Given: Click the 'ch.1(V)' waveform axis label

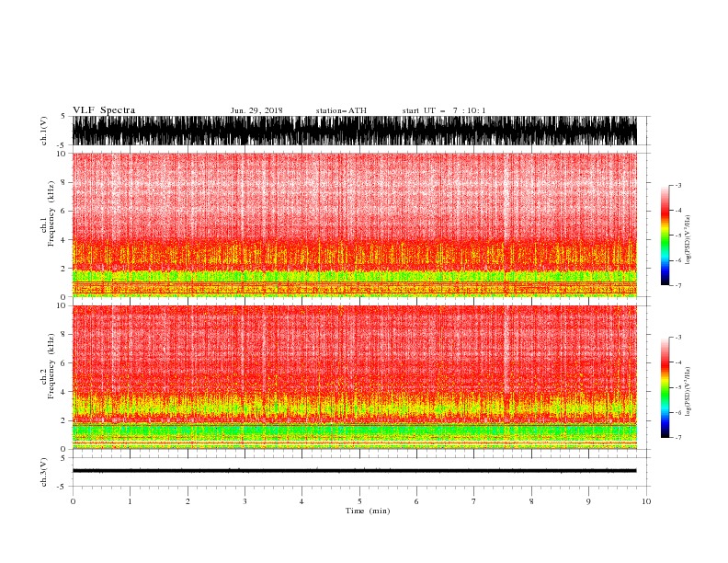Looking at the screenshot, I should click(44, 131).
